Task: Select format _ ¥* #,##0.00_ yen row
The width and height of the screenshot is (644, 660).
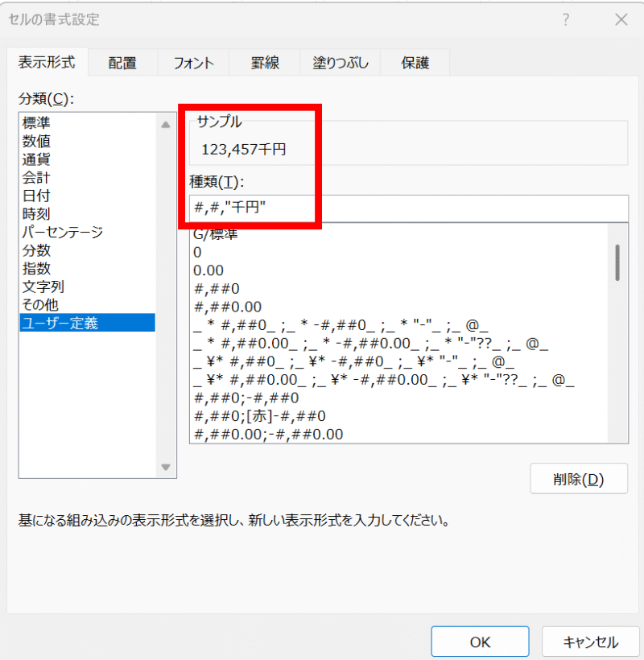Action: coord(399,380)
